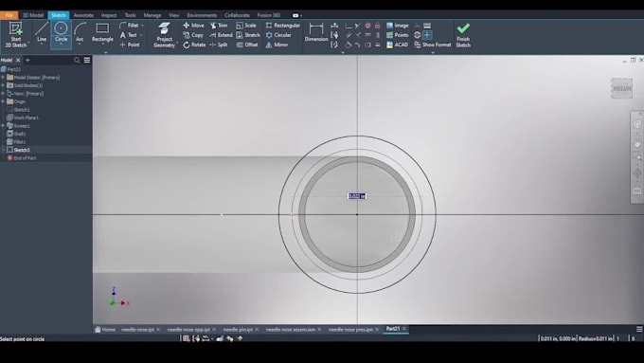Switch to the 3D Model tab
This screenshot has height=363, width=644.
pyautogui.click(x=33, y=15)
